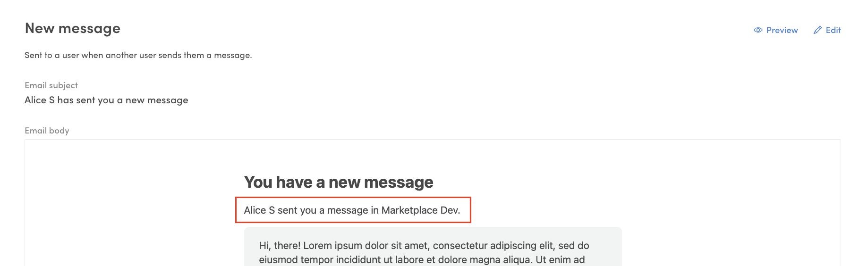The height and width of the screenshot is (266, 868).
Task: Click the "Email subject" label
Action: pyautogui.click(x=51, y=85)
